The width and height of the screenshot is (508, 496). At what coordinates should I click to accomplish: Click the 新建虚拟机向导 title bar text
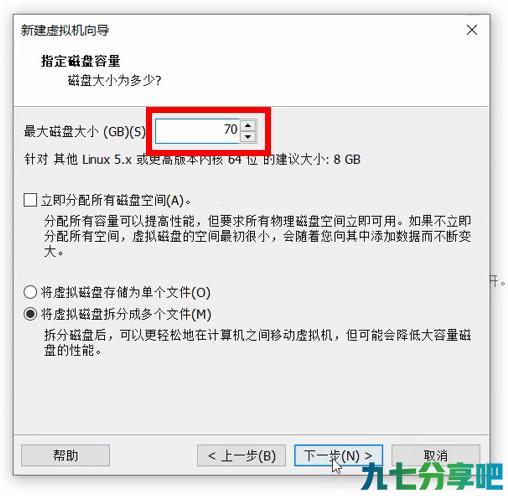(x=65, y=30)
